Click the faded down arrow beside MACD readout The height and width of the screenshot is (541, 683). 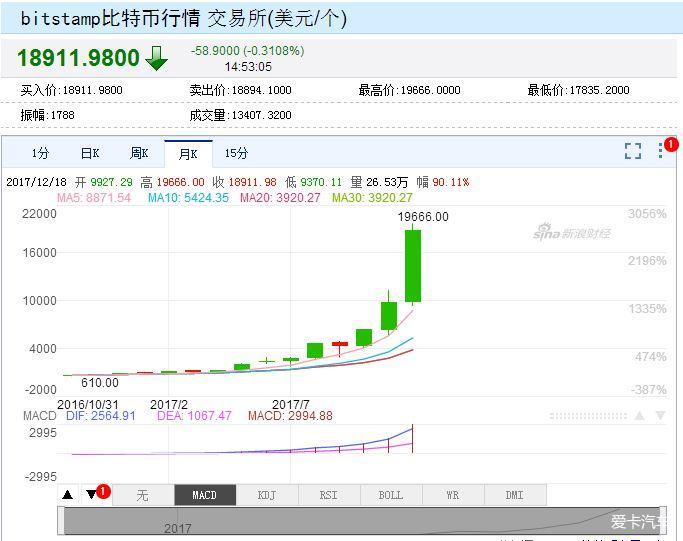[x=660, y=416]
